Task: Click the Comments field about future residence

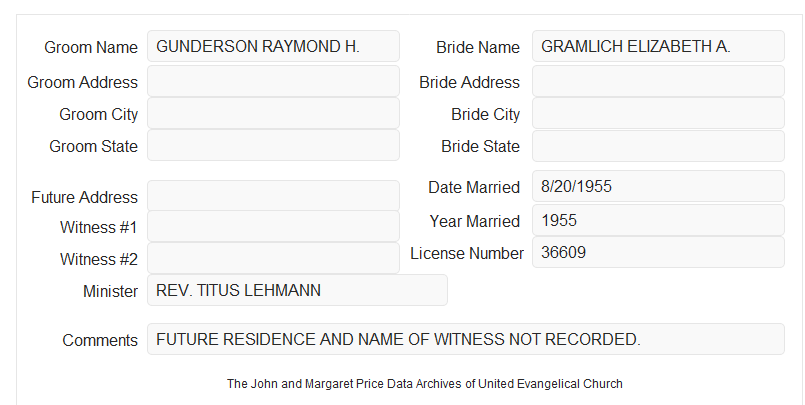Action: 466,339
